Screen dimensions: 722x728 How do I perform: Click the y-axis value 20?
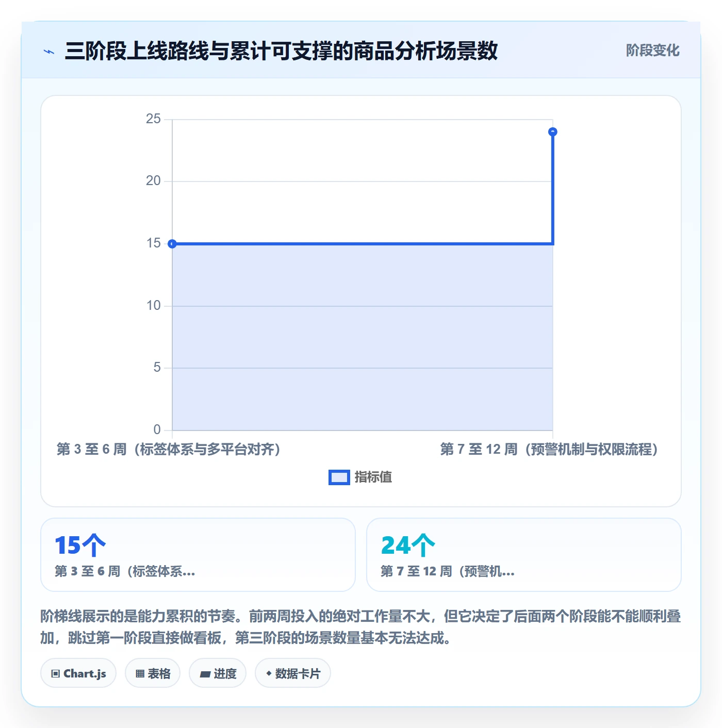[x=153, y=181]
